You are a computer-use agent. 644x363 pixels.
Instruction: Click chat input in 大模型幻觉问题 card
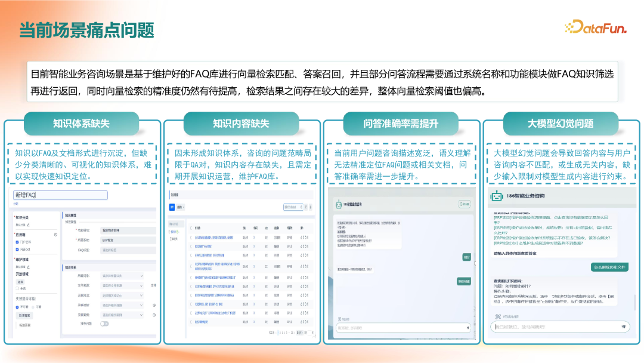click(560, 327)
